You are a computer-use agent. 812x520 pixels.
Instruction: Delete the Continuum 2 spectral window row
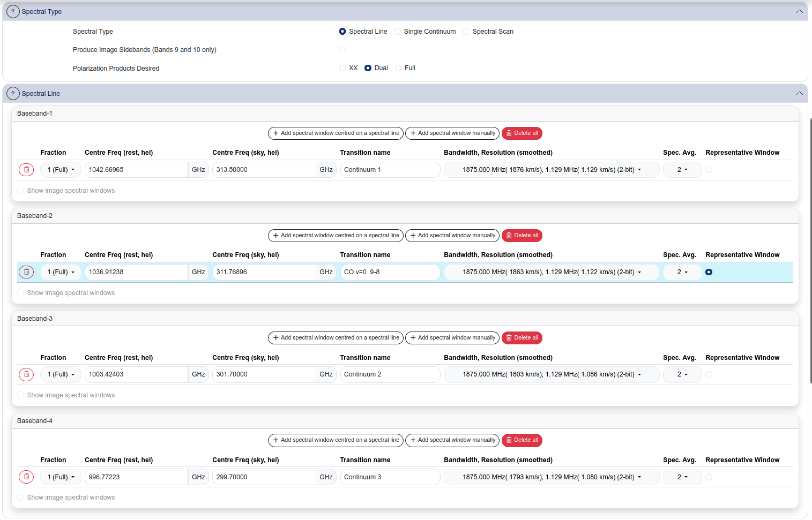pos(26,374)
